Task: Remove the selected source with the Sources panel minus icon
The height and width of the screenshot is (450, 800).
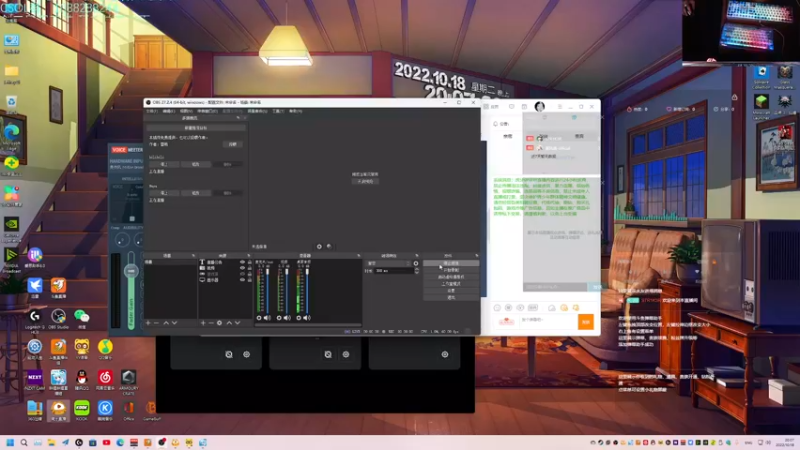Action: [211, 323]
